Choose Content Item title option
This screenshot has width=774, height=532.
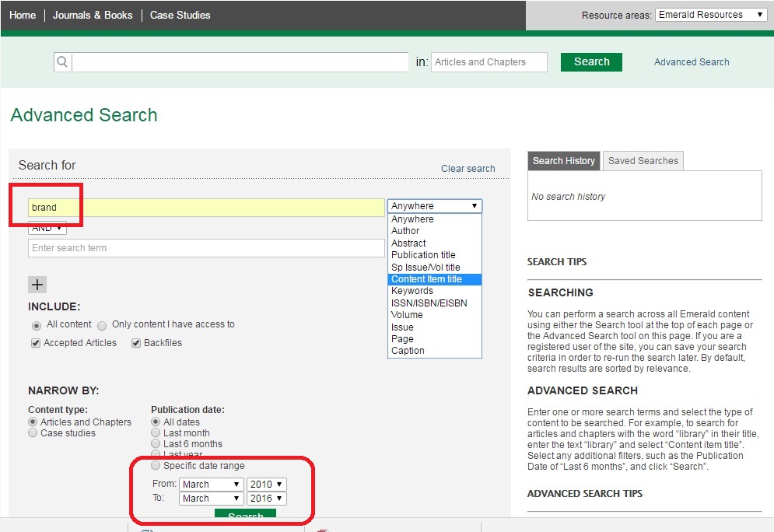pyautogui.click(x=435, y=279)
